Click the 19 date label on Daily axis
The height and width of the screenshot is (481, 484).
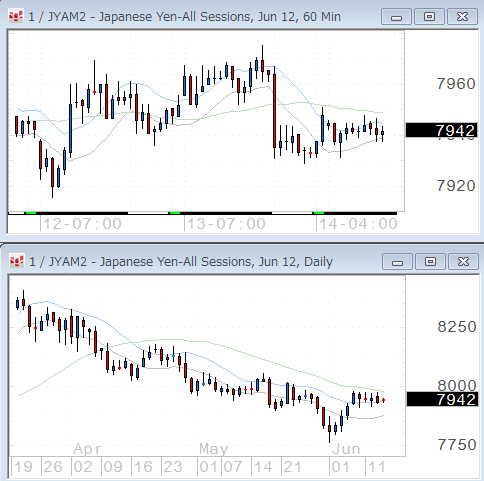(x=23, y=467)
